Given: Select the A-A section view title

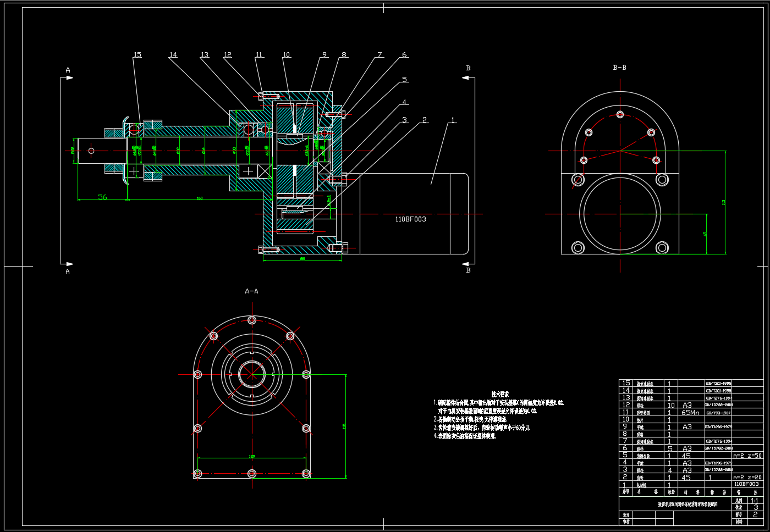Looking at the screenshot, I should click(251, 291).
